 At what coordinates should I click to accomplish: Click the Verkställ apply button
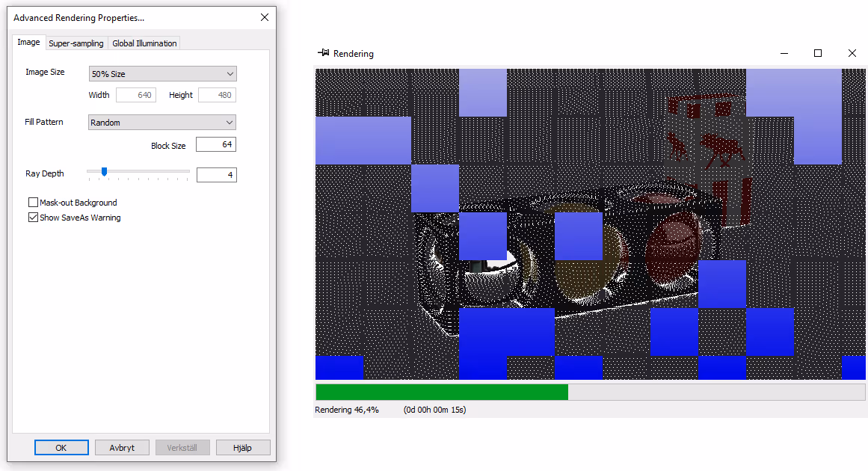(182, 446)
